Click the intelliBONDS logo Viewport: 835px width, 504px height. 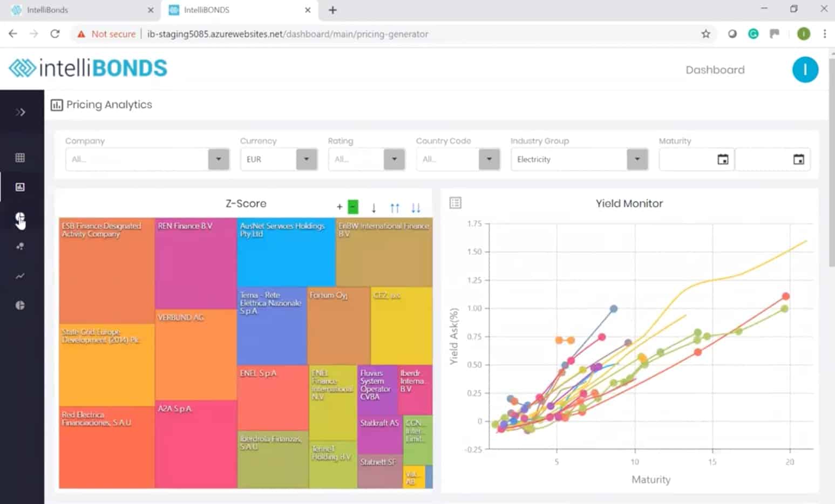(x=88, y=69)
